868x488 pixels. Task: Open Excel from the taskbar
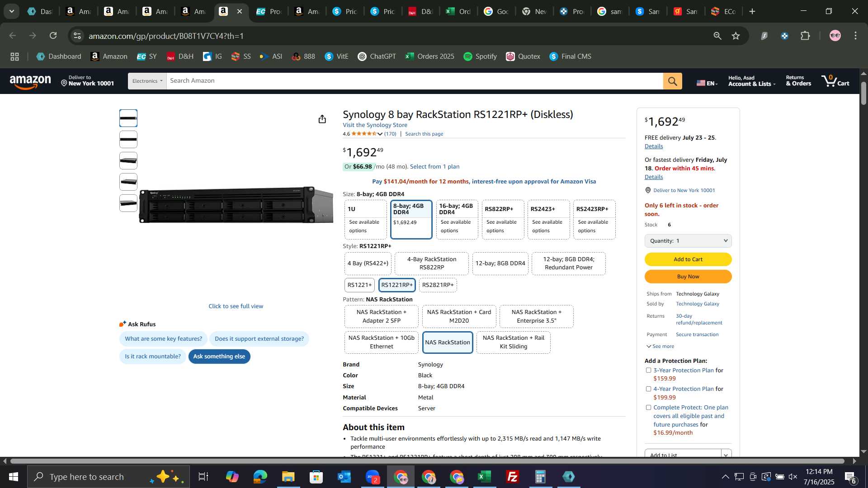click(x=484, y=477)
